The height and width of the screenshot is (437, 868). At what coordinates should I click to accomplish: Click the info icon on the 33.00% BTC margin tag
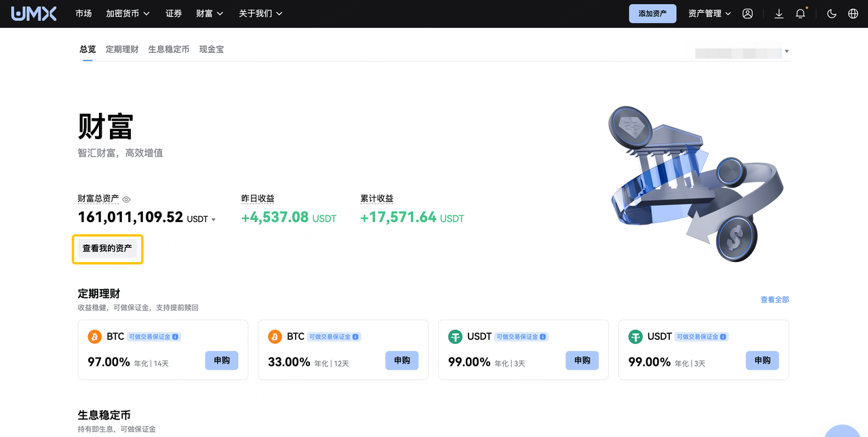pyautogui.click(x=356, y=337)
